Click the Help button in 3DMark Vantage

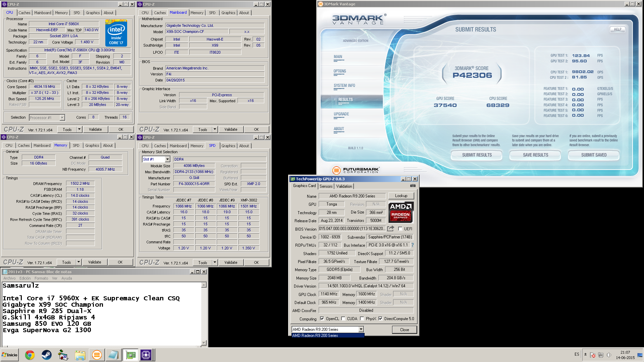click(x=618, y=29)
